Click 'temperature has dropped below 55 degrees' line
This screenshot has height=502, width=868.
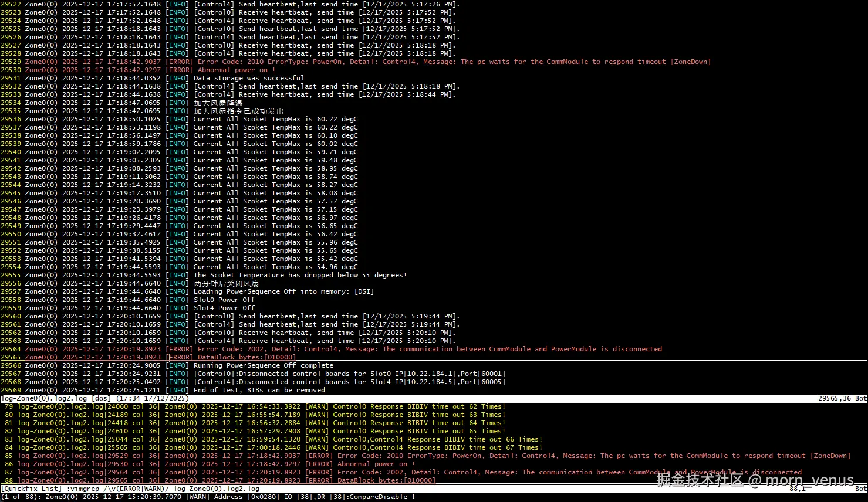pos(204,275)
